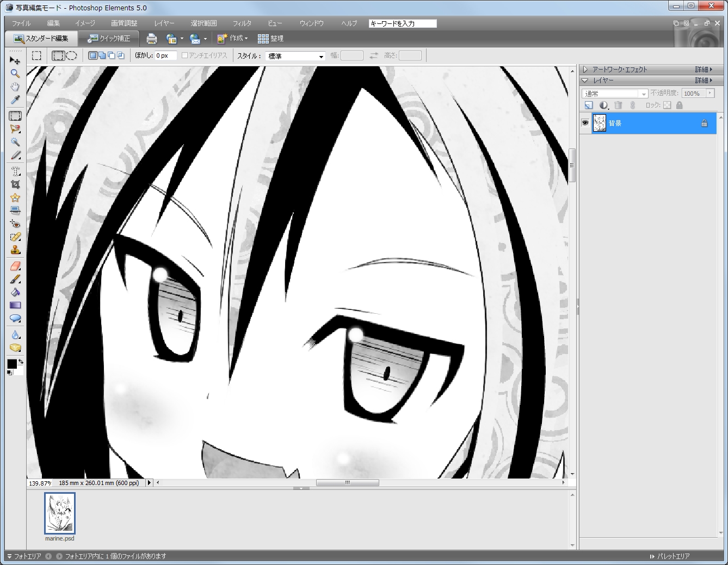Reset default colors mini swatch icon
Image resolution: width=728 pixels, height=565 pixels.
pos(9,372)
